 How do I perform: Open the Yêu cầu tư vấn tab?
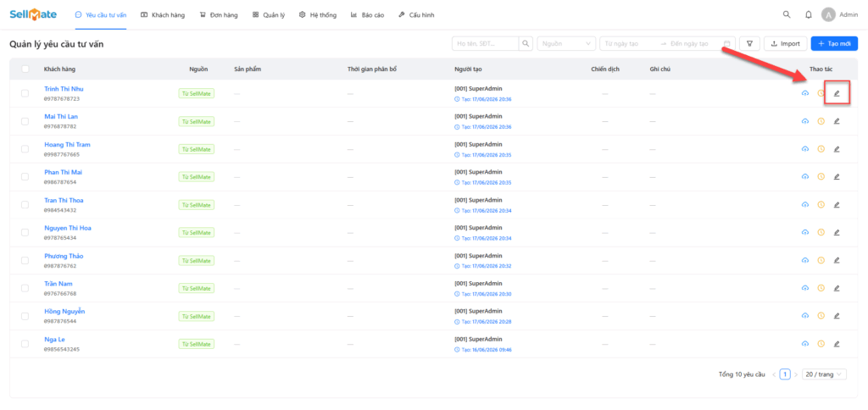pos(101,15)
